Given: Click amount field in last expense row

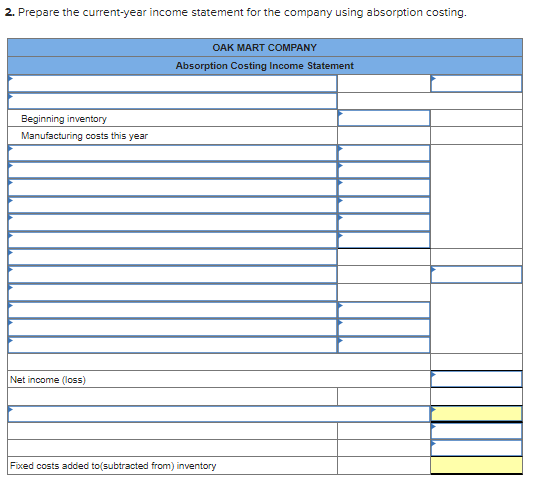Looking at the screenshot, I should 384,345.
